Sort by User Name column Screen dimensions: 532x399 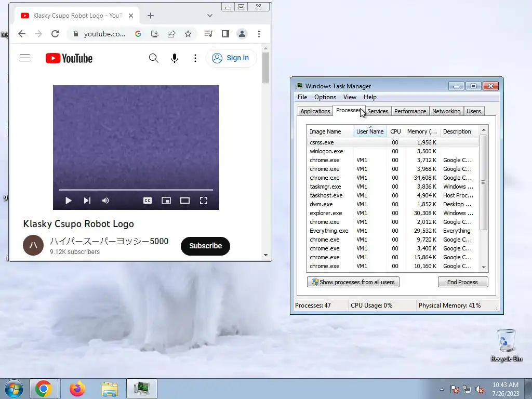370,131
